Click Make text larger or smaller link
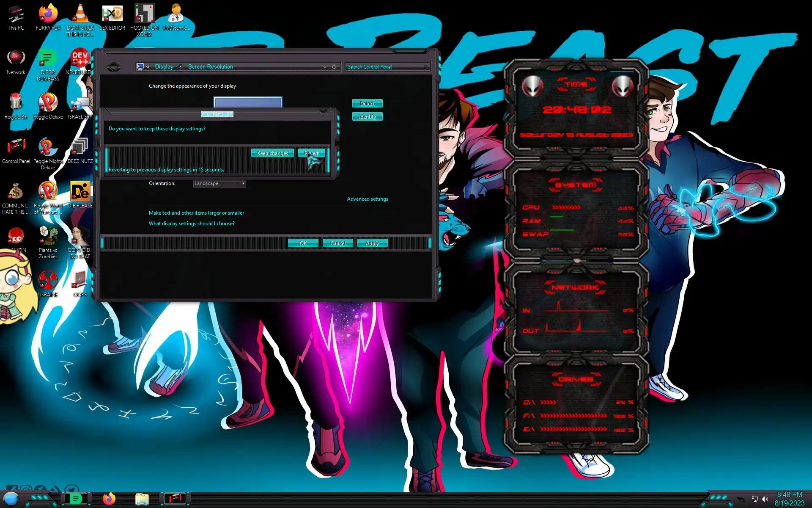812x508 pixels. coord(196,213)
